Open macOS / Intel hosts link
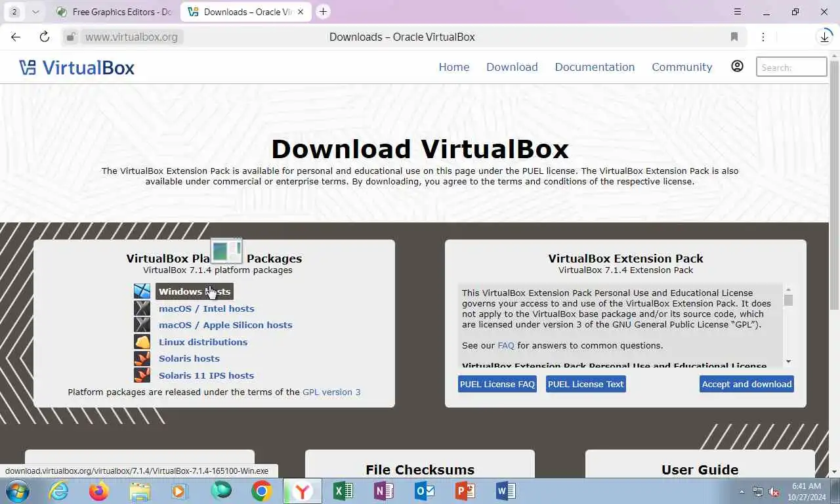Viewport: 840px width, 504px height. tap(206, 308)
